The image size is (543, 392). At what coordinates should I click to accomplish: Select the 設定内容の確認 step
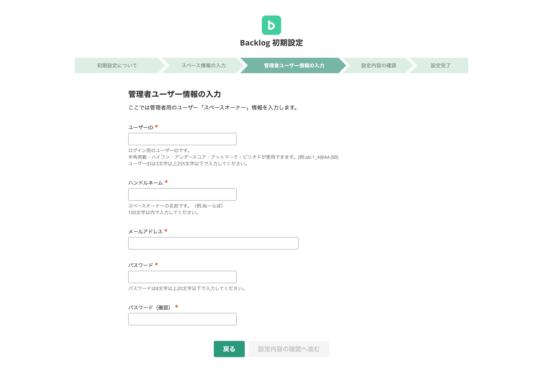pos(379,65)
